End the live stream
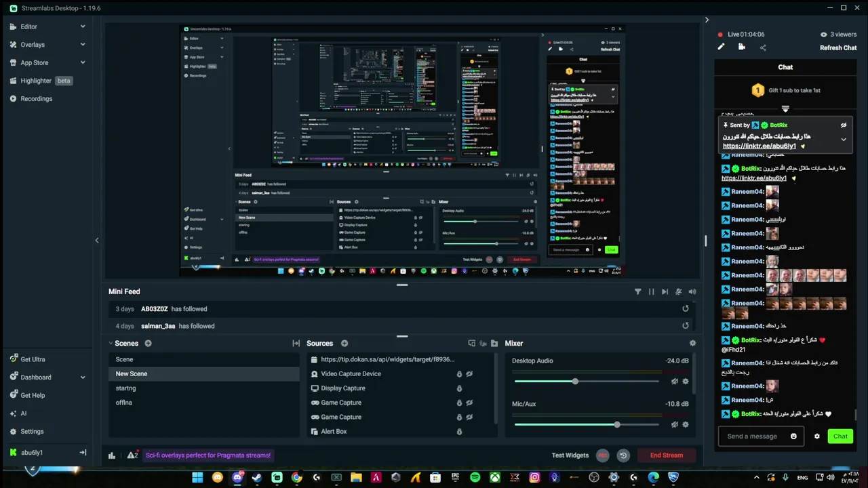The image size is (868, 488). (667, 455)
